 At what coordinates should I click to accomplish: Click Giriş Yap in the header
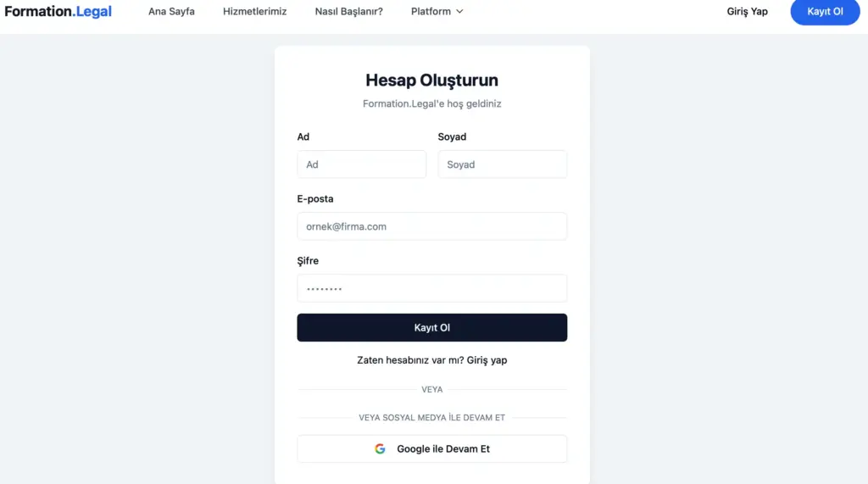pyautogui.click(x=748, y=11)
